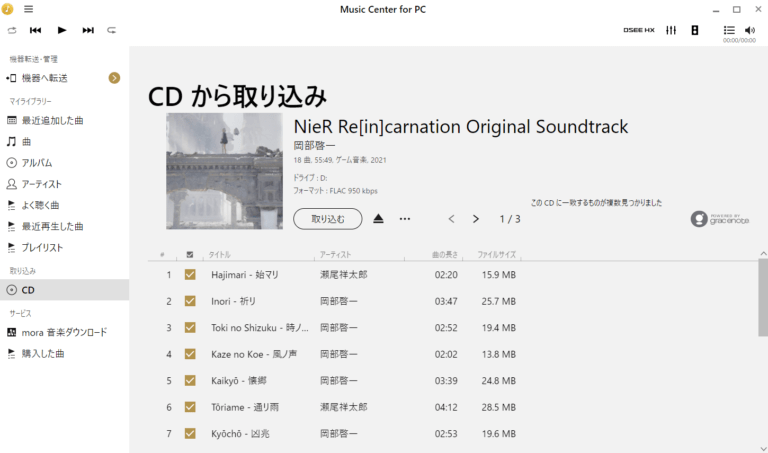Viewport: 768px width, 453px height.
Task: Uncheck the Kaikyō track checkbox
Action: (x=190, y=380)
